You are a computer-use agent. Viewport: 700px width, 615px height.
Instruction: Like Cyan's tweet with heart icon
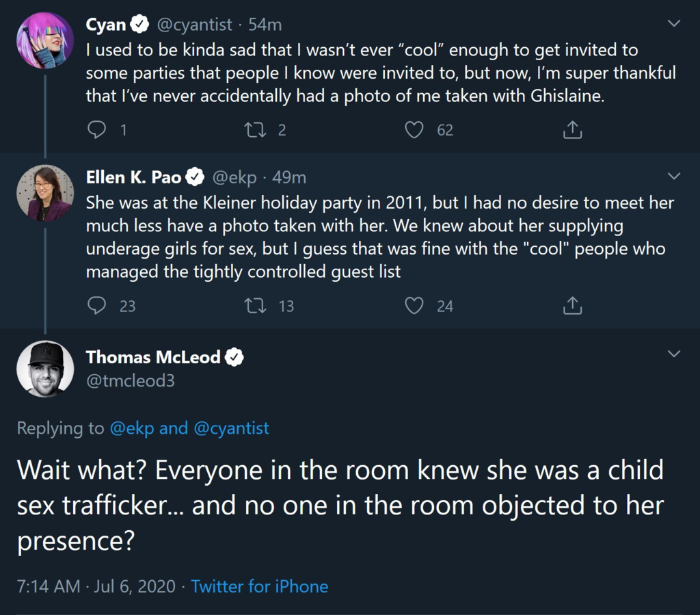414,129
